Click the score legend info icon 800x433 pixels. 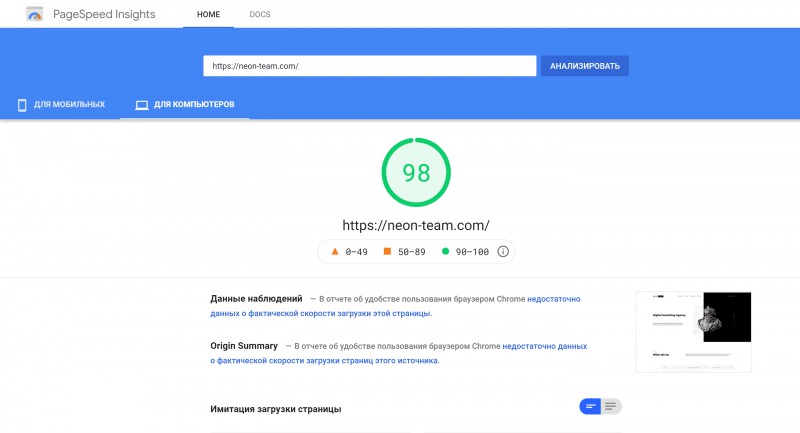pyautogui.click(x=503, y=251)
